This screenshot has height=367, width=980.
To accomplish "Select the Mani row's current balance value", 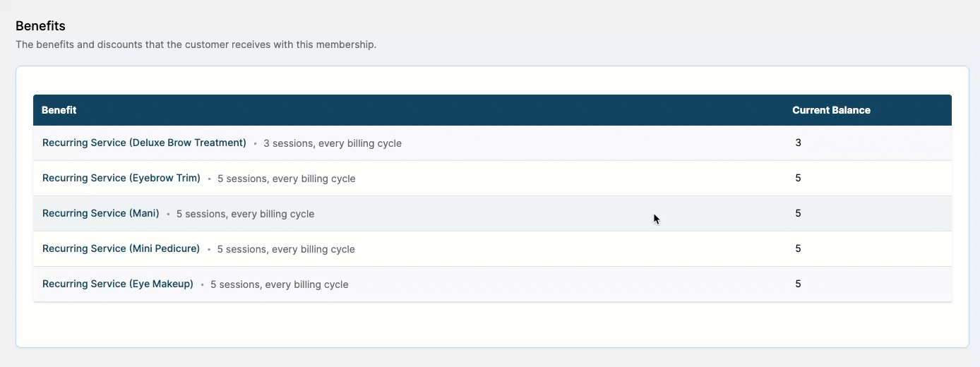I will 799,213.
